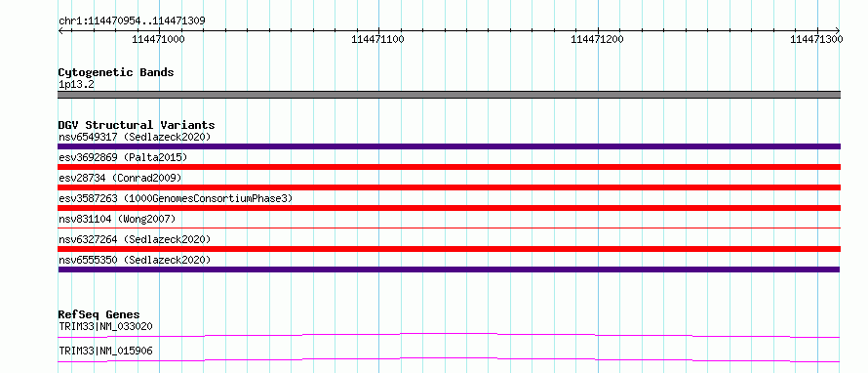The image size is (868, 373).
Task: Click the red bar for esv3587263
Action: point(449,208)
